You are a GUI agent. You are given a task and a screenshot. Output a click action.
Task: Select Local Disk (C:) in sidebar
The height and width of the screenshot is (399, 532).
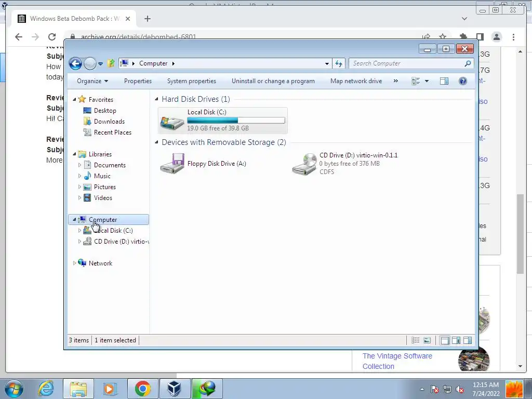pyautogui.click(x=113, y=230)
